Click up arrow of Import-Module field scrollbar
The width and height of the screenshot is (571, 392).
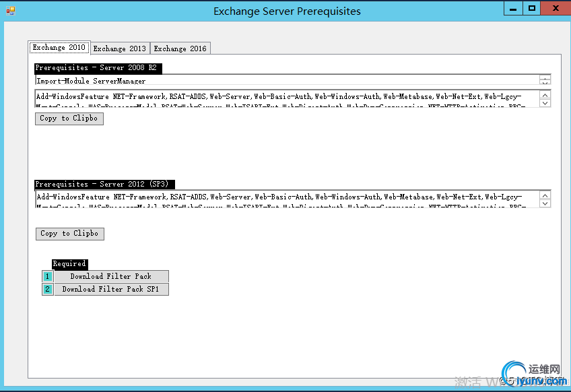(x=545, y=77)
